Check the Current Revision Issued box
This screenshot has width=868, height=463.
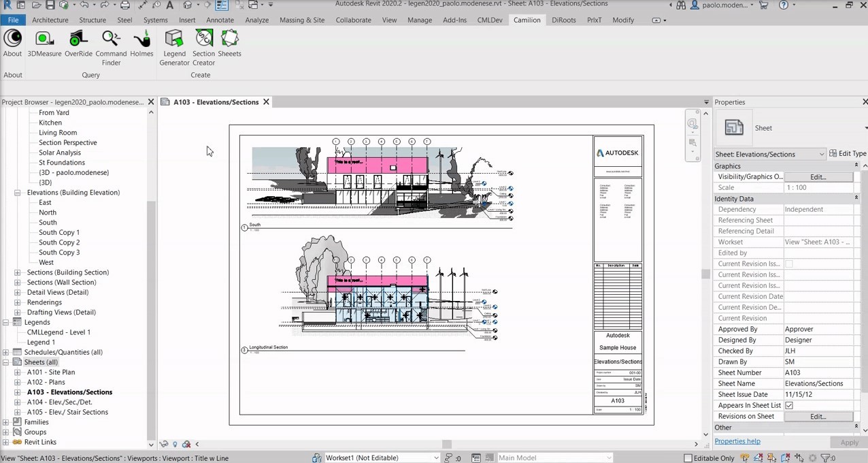pyautogui.click(x=789, y=264)
